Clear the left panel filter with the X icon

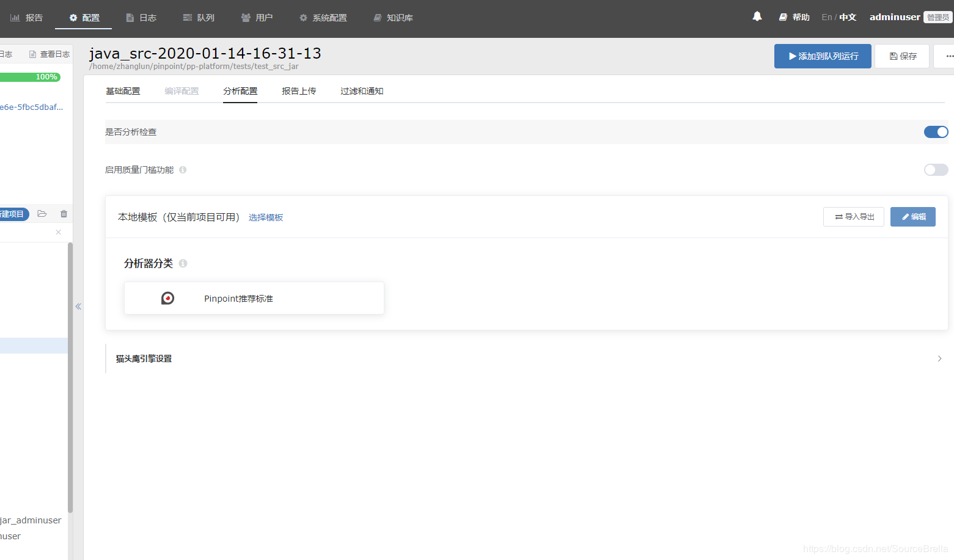[59, 232]
